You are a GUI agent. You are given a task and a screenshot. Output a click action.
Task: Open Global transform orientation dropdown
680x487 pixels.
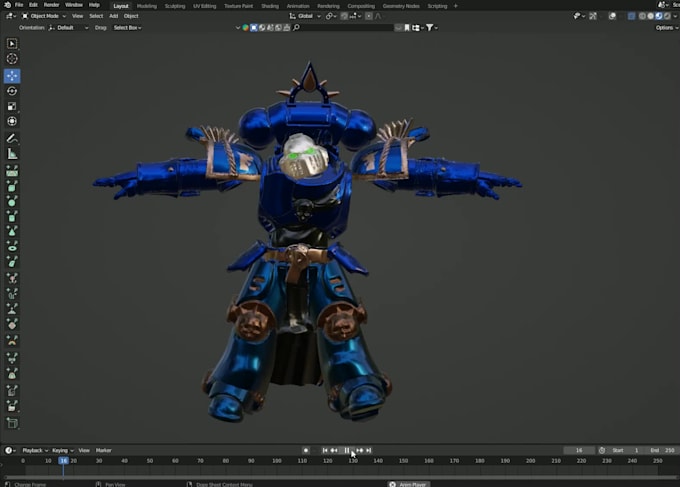point(305,16)
